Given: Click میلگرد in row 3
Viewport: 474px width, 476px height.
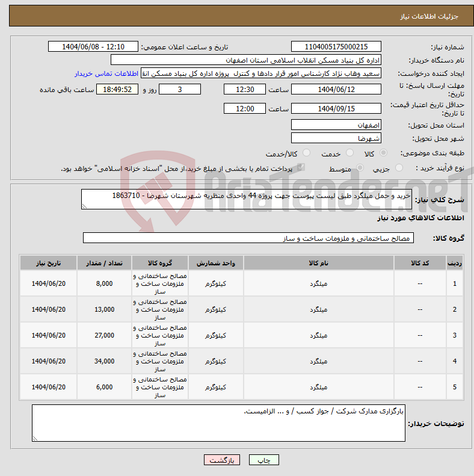Looking at the screenshot, I should 319,335.
